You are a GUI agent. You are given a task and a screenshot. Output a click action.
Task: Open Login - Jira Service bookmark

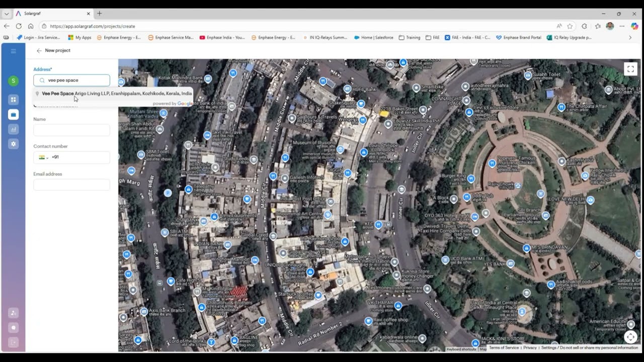(x=39, y=37)
